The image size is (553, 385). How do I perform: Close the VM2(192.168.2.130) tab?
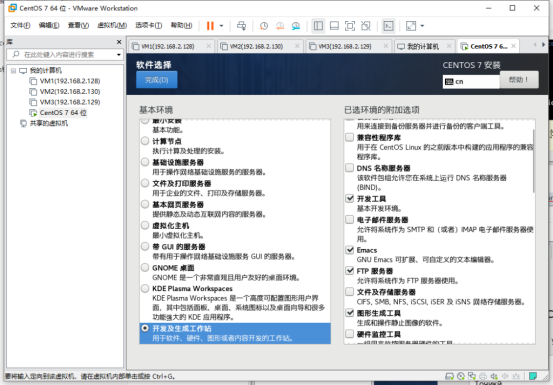click(297, 46)
